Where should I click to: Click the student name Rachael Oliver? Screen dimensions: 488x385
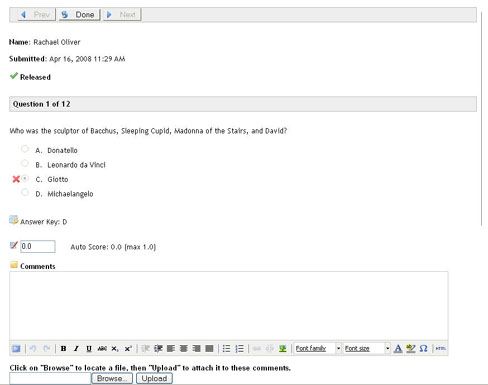(x=57, y=42)
